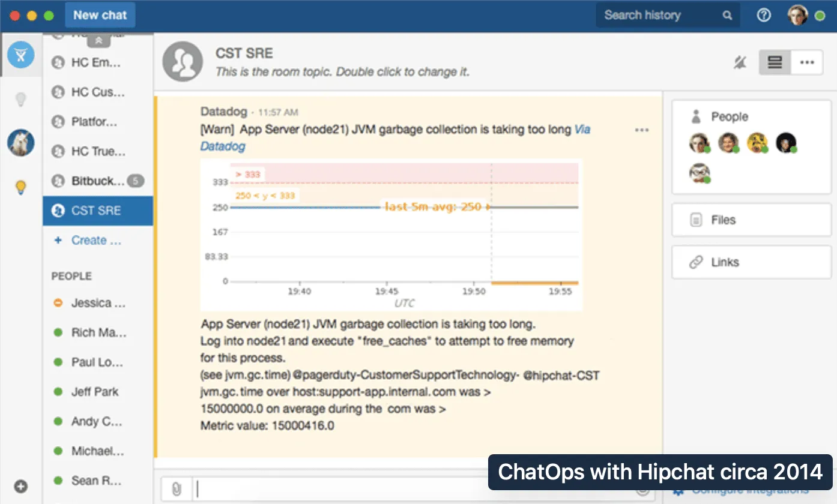Open the Datadog message options ellipsis
The width and height of the screenshot is (837, 504).
click(642, 130)
